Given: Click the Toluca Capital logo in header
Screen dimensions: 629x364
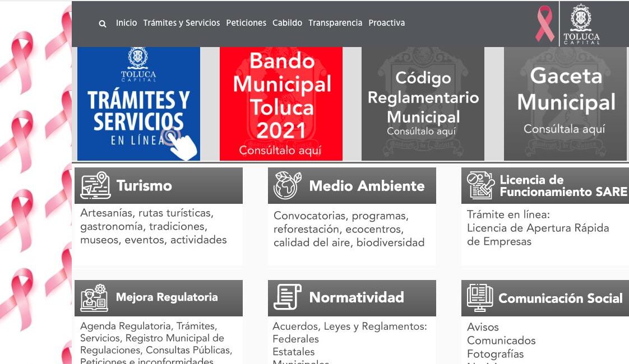Looking at the screenshot, I should pyautogui.click(x=581, y=24).
